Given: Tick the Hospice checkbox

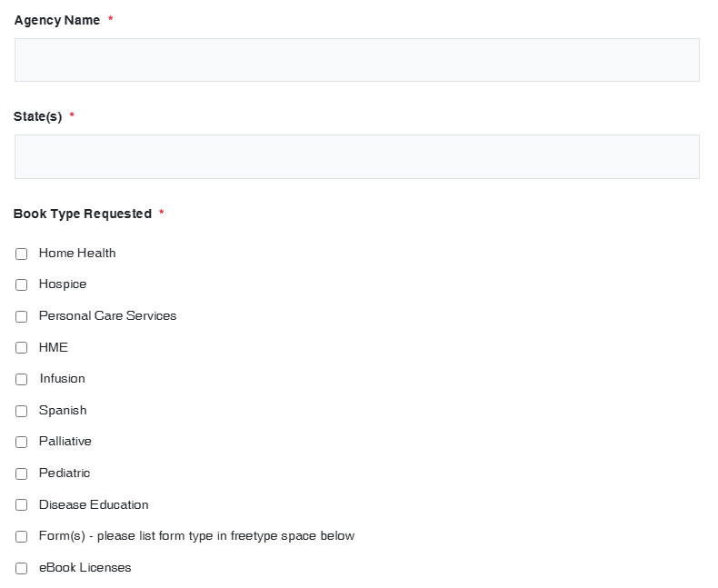Looking at the screenshot, I should coord(21,284).
